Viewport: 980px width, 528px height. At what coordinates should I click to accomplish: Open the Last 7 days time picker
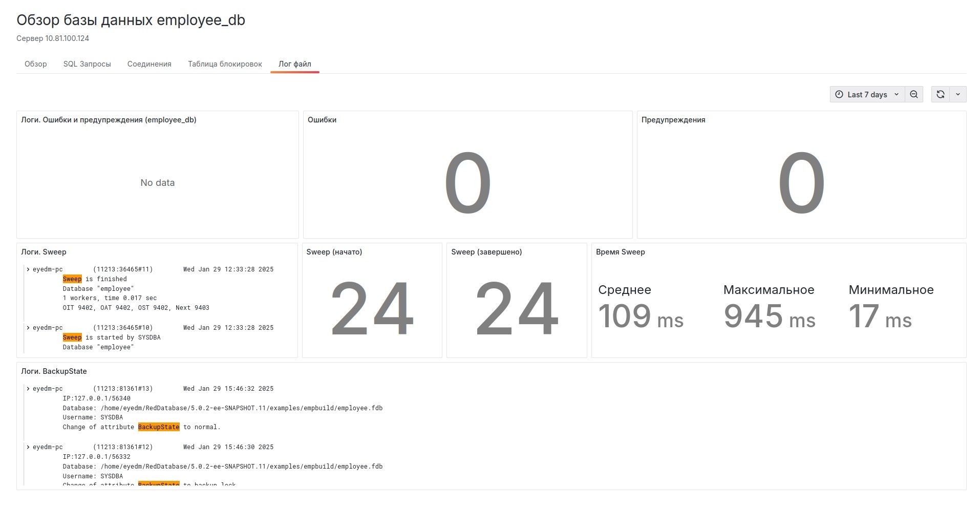click(867, 94)
